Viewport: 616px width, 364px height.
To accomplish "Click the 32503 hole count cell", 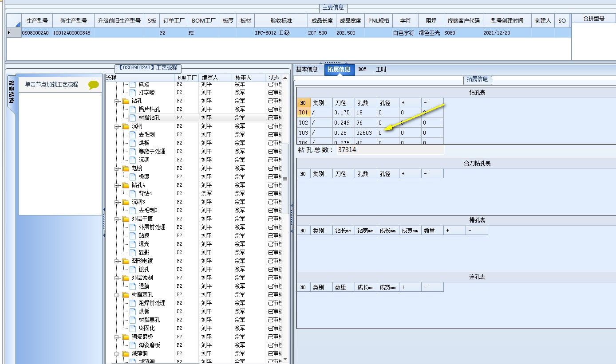I will [366, 133].
